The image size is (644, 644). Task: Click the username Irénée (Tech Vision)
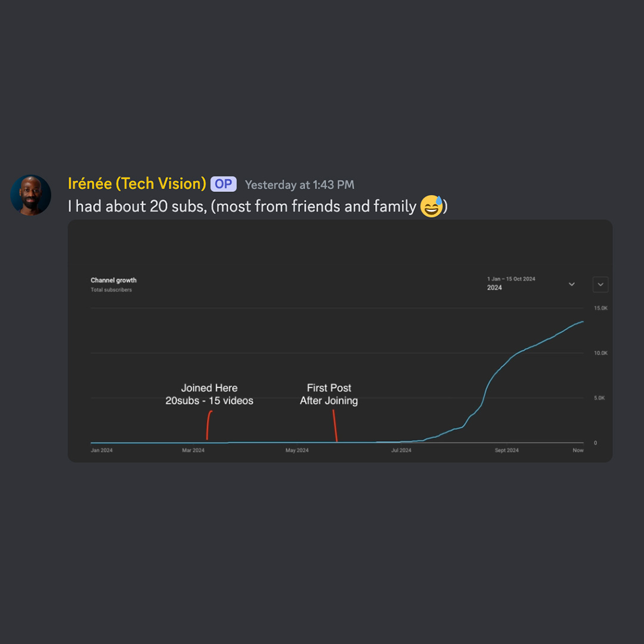(x=137, y=184)
